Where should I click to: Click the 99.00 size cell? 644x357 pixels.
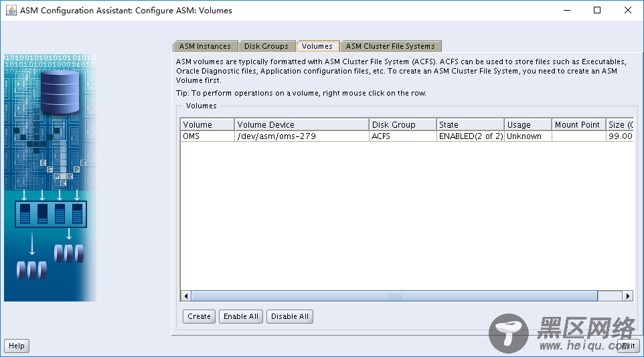(x=620, y=136)
